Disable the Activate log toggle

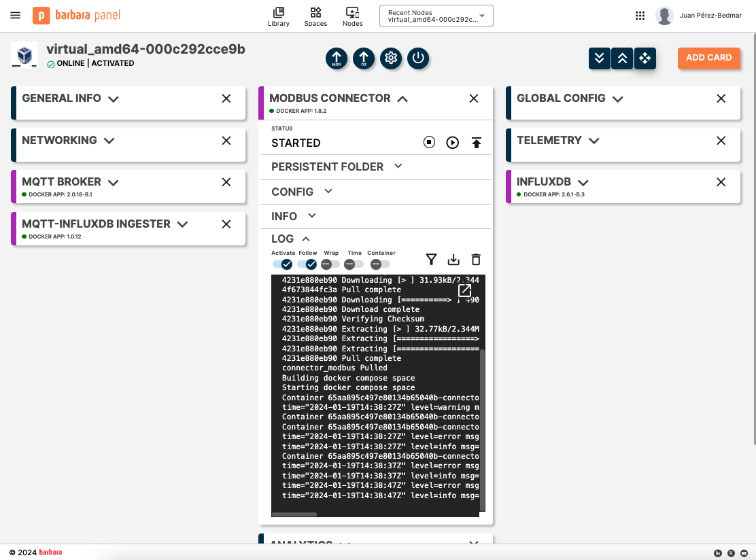tap(283, 264)
